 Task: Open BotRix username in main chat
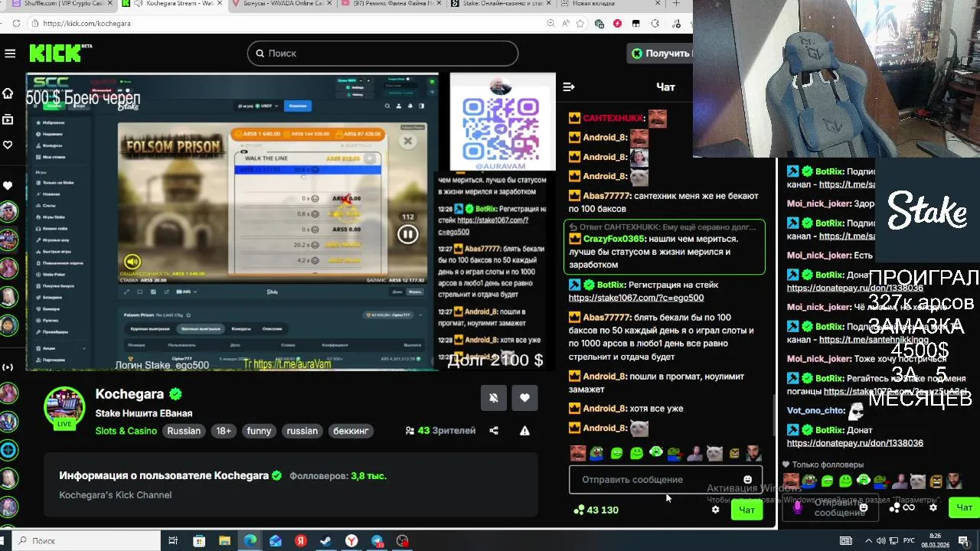611,285
